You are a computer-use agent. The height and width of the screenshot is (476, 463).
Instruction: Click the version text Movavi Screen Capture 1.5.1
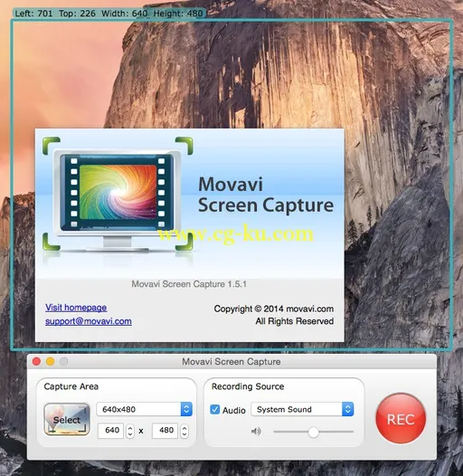189,284
